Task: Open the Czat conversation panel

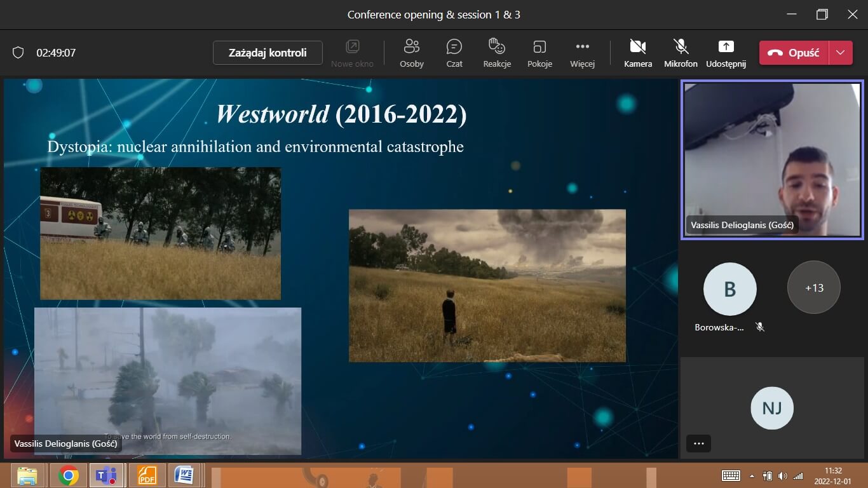Action: [x=454, y=53]
